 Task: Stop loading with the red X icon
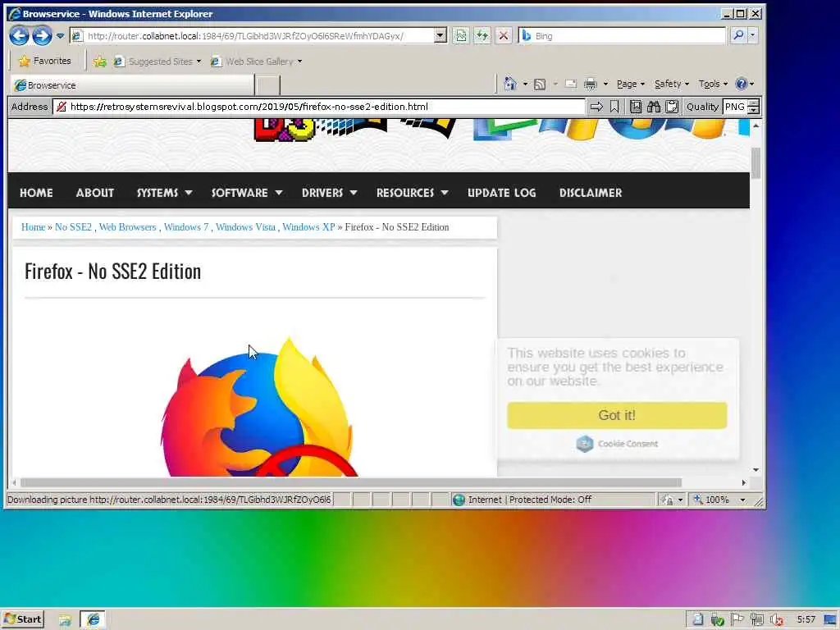point(504,36)
